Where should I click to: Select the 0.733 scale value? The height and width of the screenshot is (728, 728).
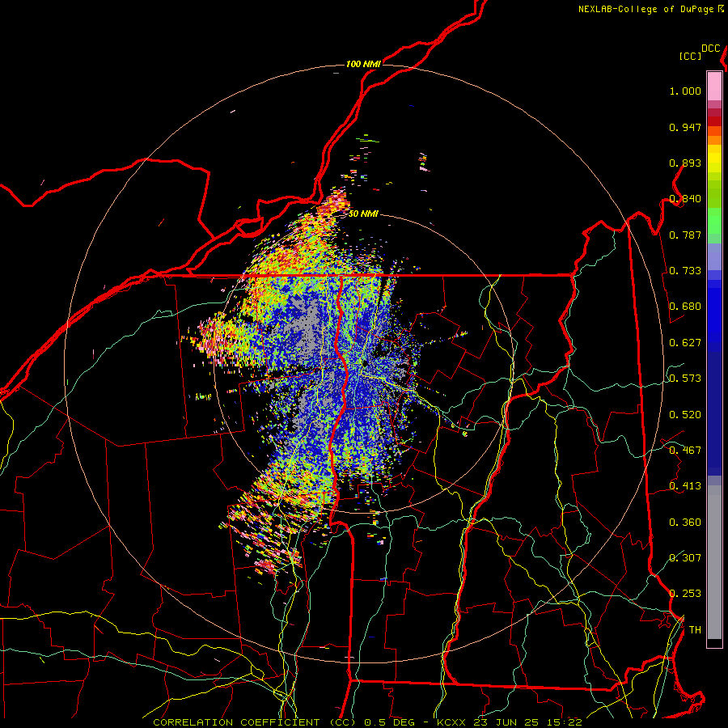tap(685, 271)
